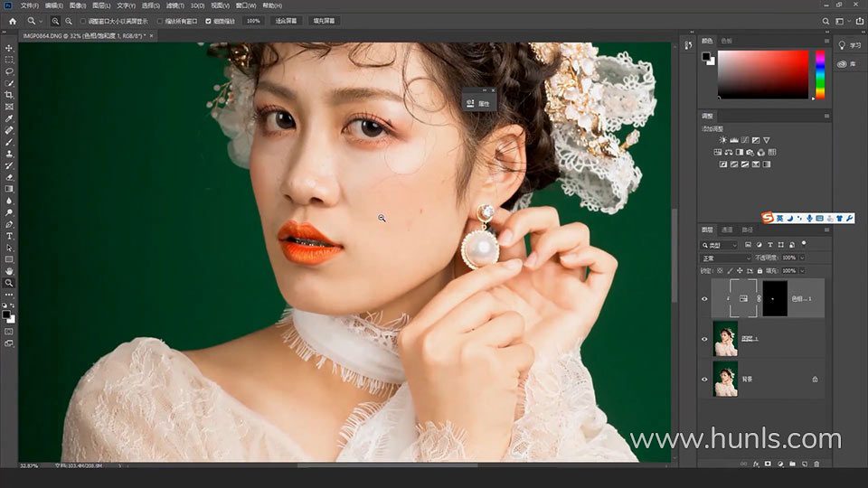This screenshot has height=488, width=868.
Task: Select the Hand tool
Action: (x=9, y=271)
